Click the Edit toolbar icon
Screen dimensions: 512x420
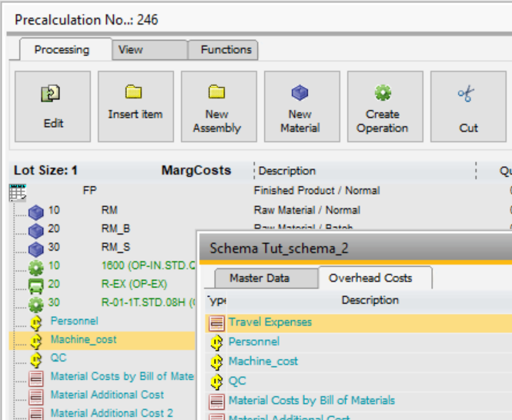[x=52, y=95]
